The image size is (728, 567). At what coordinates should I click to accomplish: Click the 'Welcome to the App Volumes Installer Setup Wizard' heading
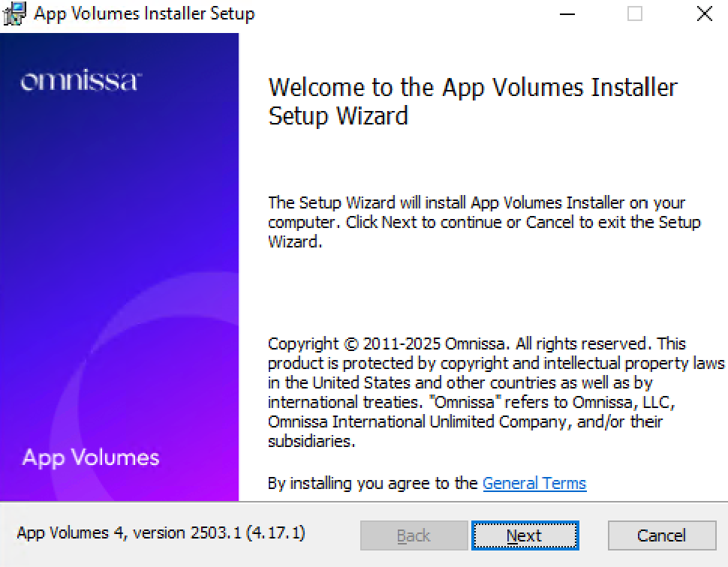473,101
